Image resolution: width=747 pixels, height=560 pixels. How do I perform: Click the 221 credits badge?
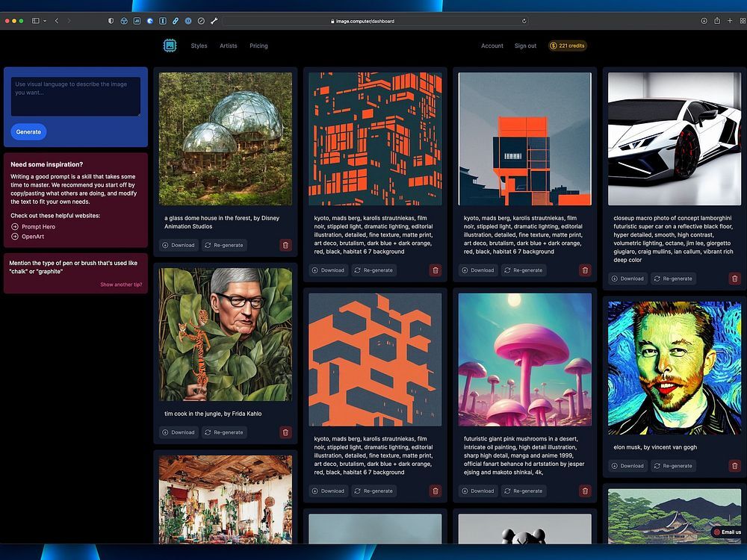coord(568,46)
